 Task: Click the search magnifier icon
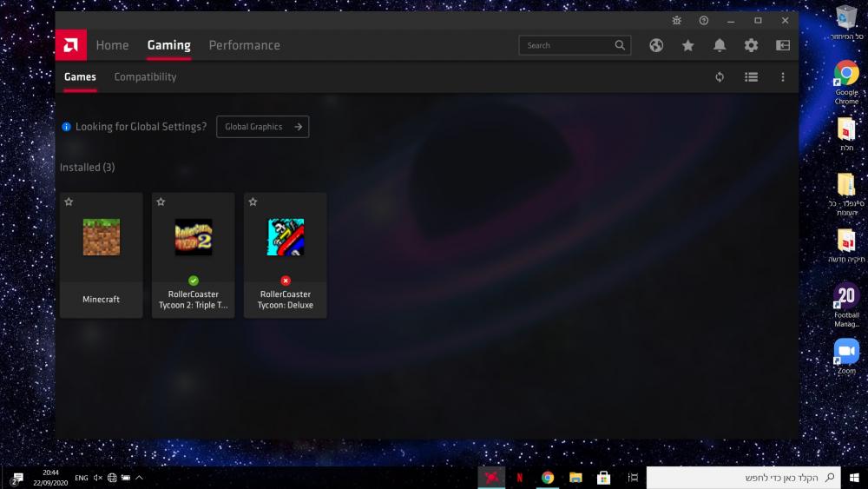[x=620, y=45]
